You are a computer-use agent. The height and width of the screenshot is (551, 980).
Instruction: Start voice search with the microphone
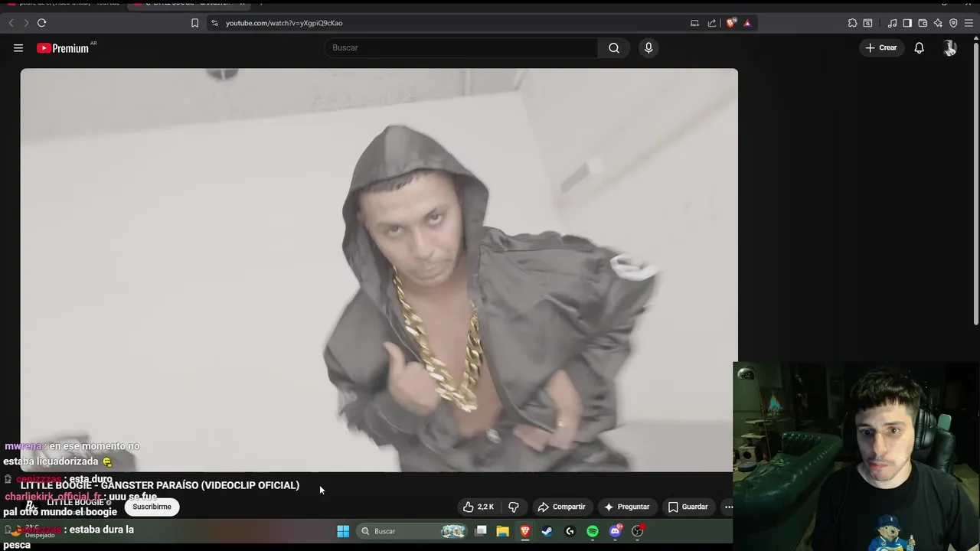tap(648, 47)
